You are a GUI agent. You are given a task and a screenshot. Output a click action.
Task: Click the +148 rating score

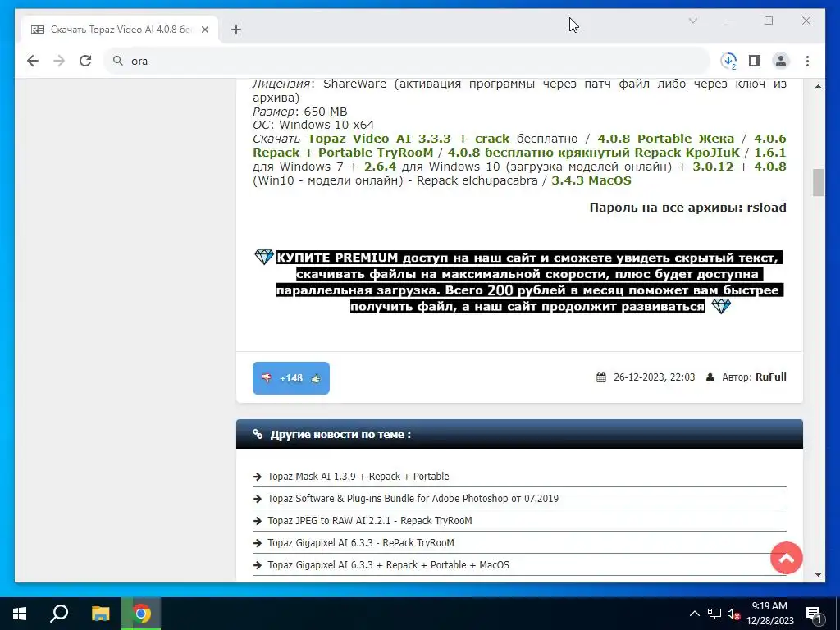tap(291, 378)
